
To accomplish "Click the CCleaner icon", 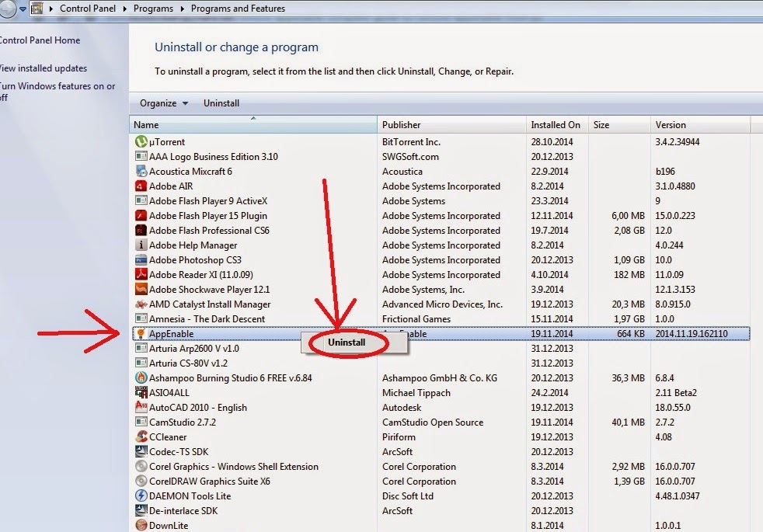I will point(141,436).
